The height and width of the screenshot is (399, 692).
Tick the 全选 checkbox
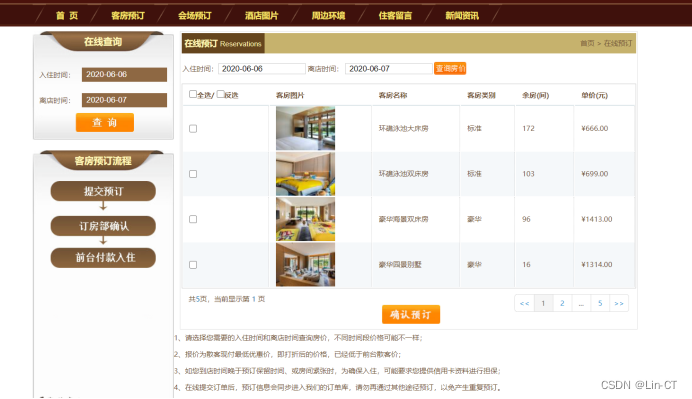click(193, 94)
